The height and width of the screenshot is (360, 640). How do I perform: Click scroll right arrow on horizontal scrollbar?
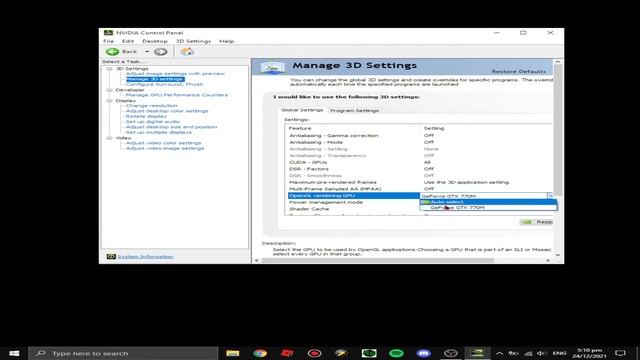pyautogui.click(x=548, y=260)
